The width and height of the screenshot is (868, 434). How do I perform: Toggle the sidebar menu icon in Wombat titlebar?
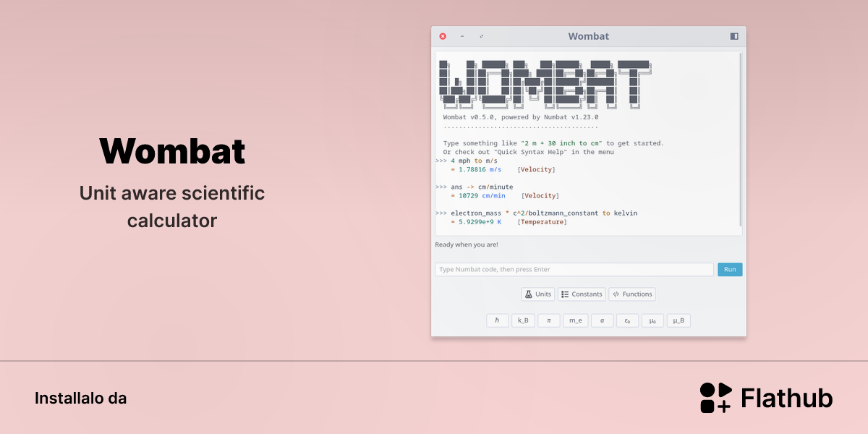734,36
